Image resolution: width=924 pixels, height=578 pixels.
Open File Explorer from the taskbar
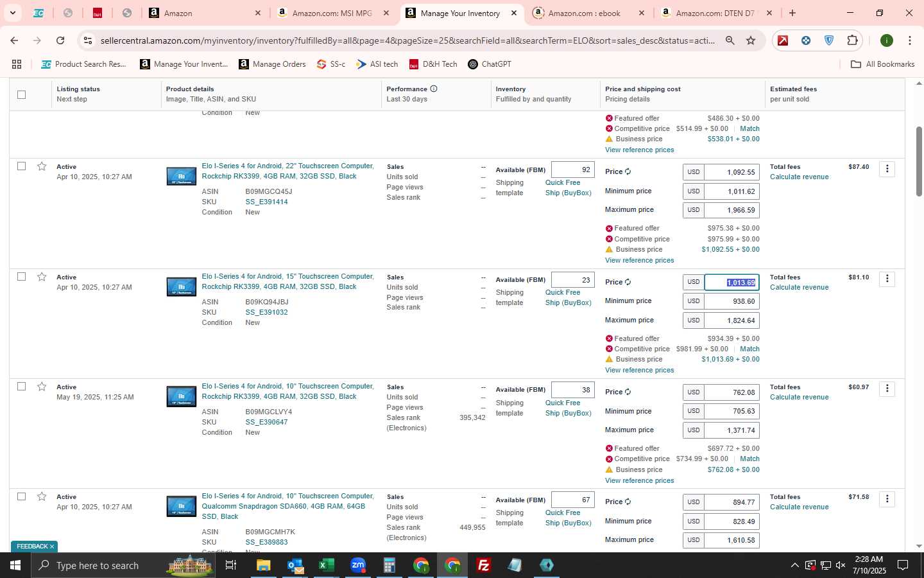pyautogui.click(x=264, y=565)
